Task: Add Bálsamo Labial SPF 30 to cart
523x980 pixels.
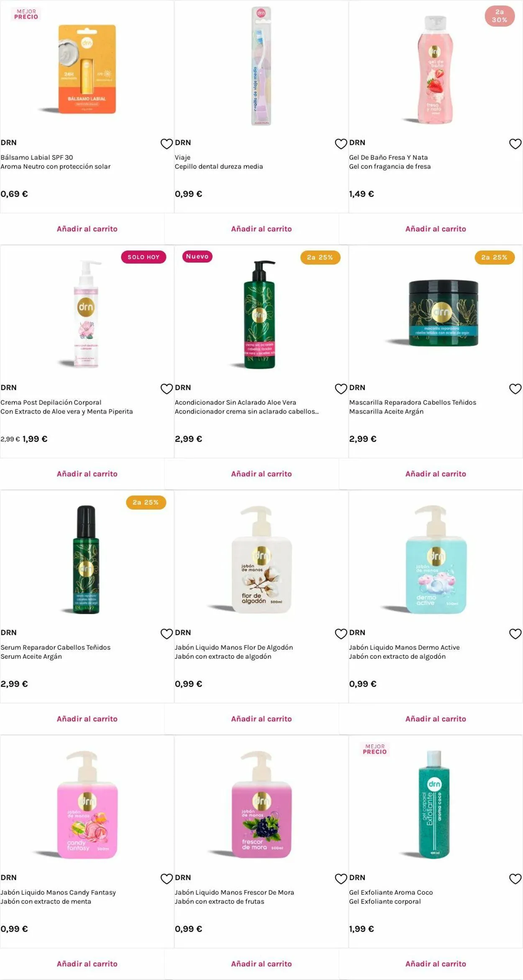Action: pyautogui.click(x=87, y=229)
